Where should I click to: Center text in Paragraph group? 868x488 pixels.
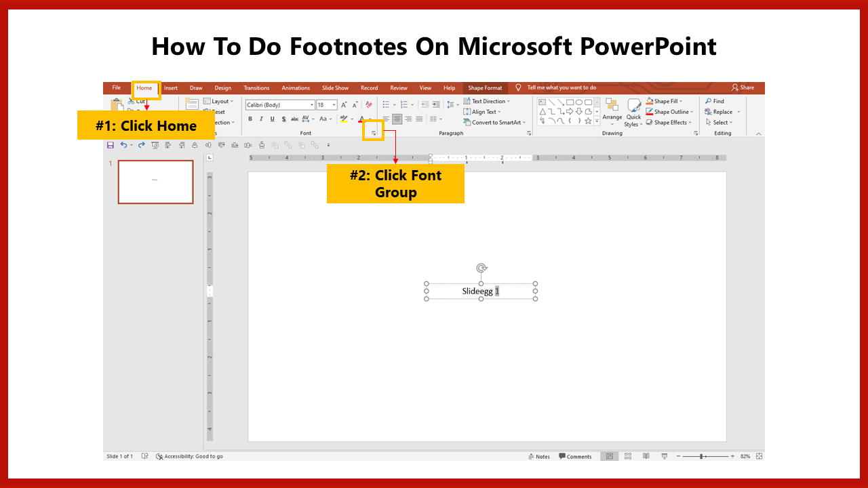point(397,119)
